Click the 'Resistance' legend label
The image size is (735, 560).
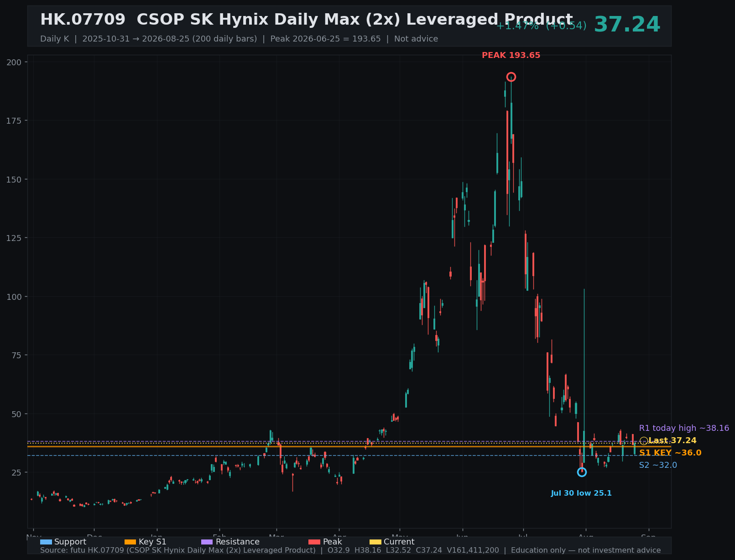pyautogui.click(x=237, y=542)
